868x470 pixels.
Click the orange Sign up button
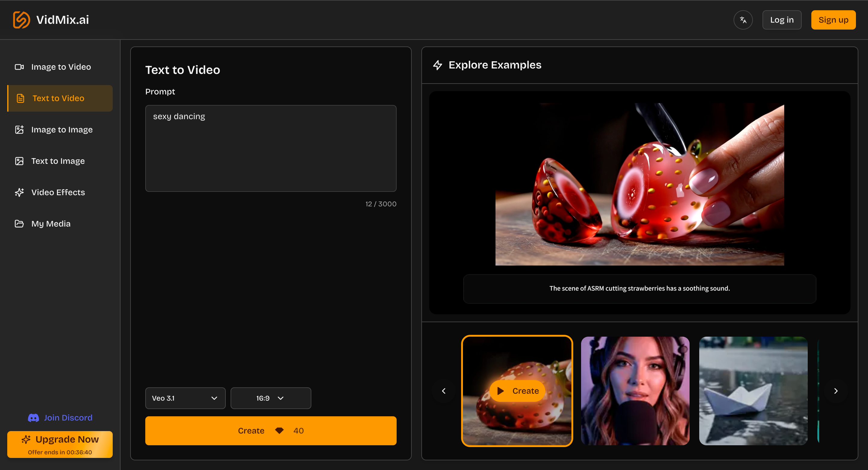833,20
